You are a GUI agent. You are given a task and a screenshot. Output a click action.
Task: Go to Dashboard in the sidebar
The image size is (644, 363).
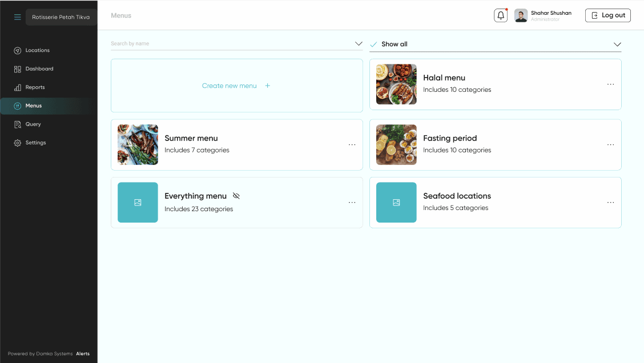(39, 68)
